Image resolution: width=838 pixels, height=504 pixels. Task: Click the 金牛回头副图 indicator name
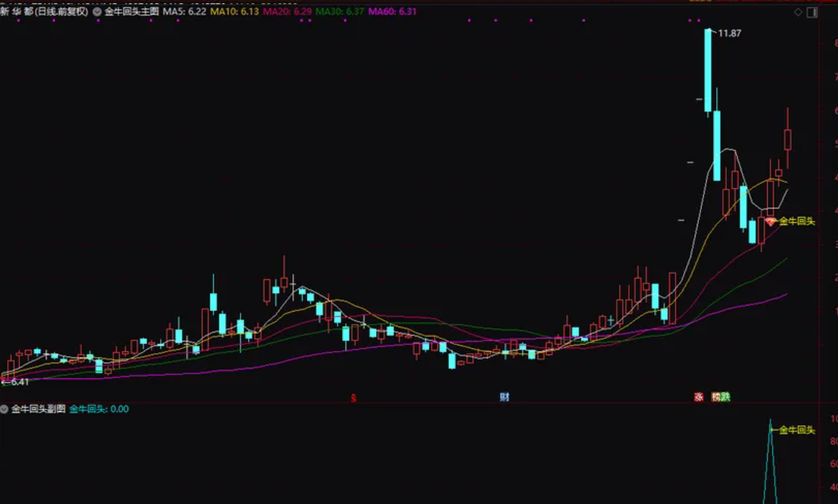38,409
